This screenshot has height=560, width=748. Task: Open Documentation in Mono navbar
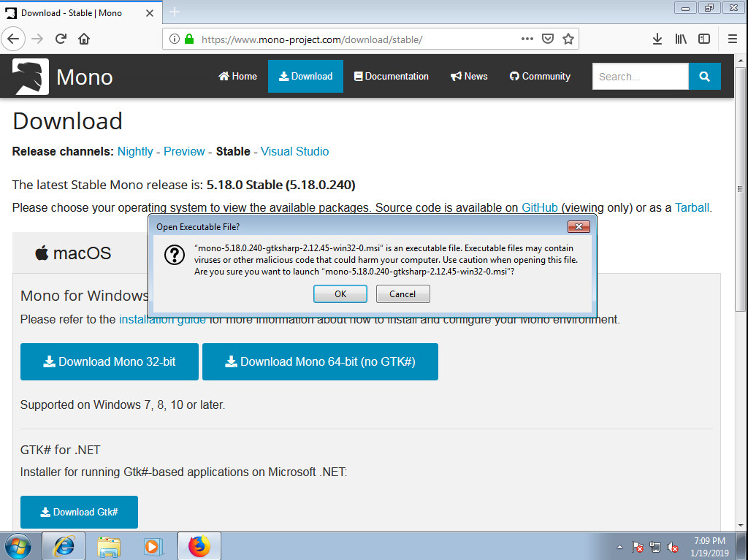(392, 77)
